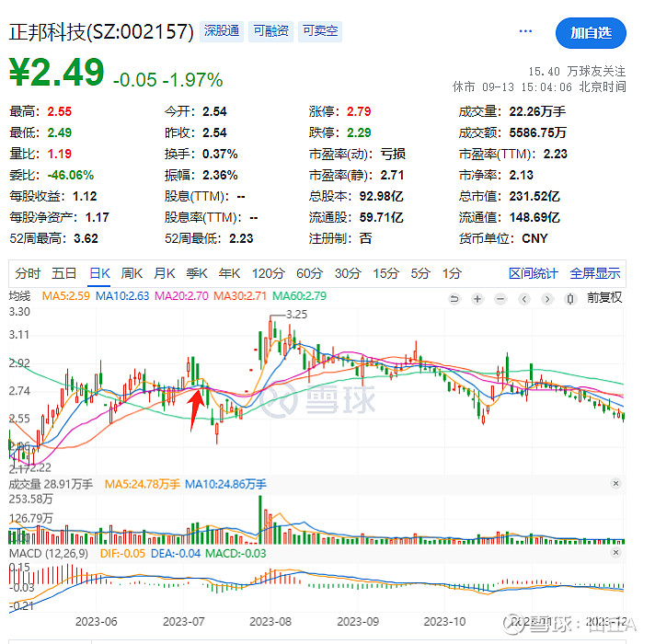This screenshot has width=655, height=644.
Task: Select the 月K chart tab
Action: pyautogui.click(x=164, y=273)
